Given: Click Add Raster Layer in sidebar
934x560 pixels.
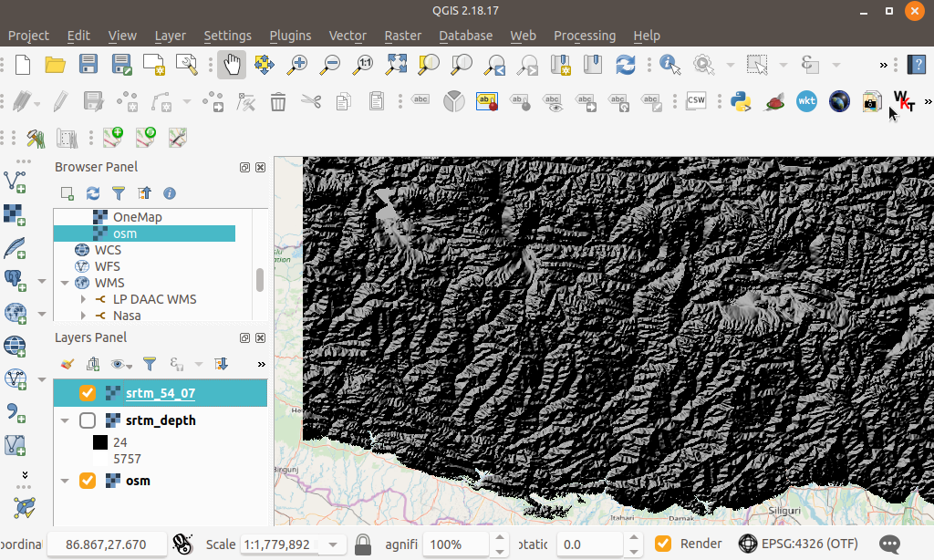Looking at the screenshot, I should click(x=15, y=214).
